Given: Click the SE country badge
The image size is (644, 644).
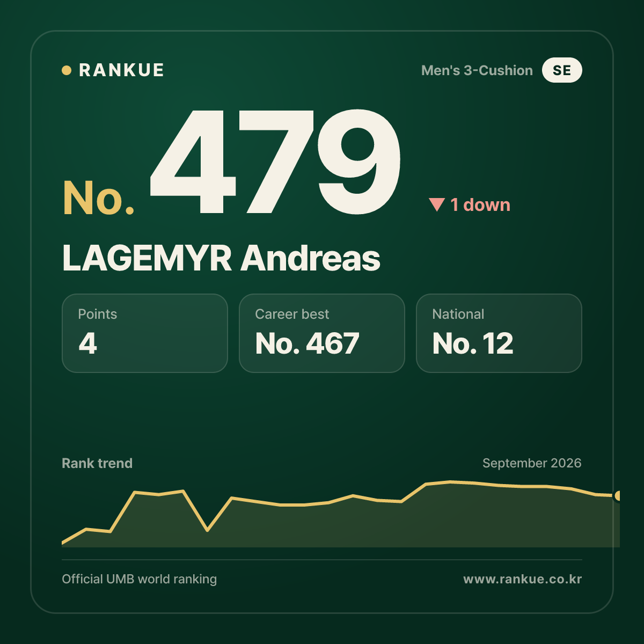Looking at the screenshot, I should (562, 70).
